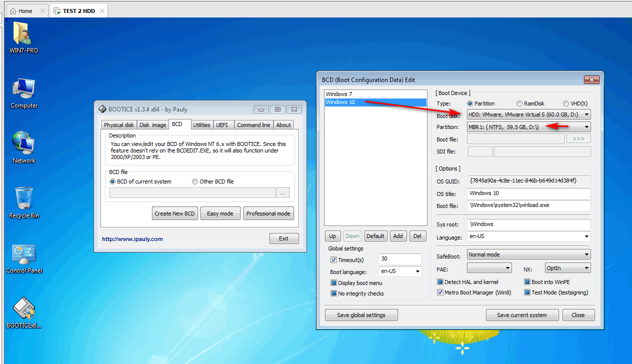
Task: Minimize the BOOTICE window
Action: pos(261,109)
